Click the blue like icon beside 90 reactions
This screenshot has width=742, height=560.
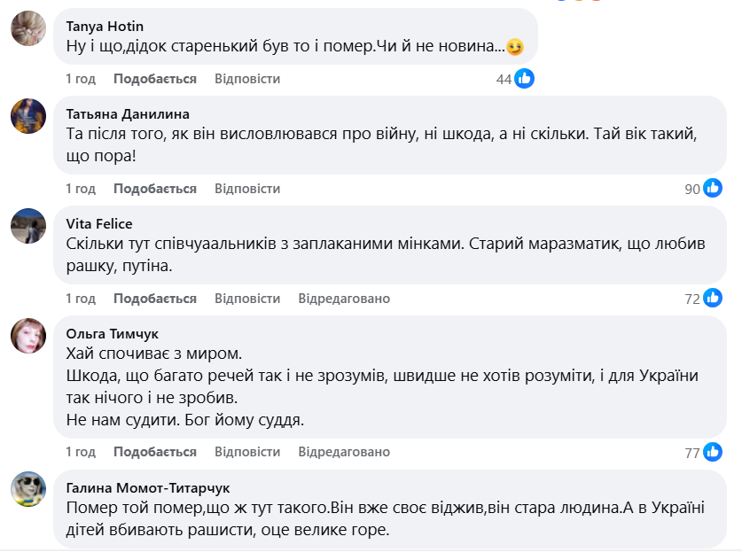click(714, 188)
